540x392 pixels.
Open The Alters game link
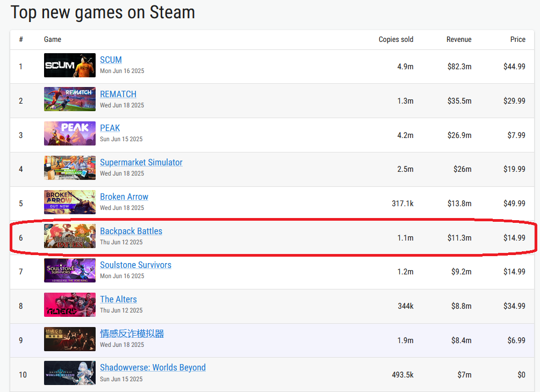[x=118, y=300]
